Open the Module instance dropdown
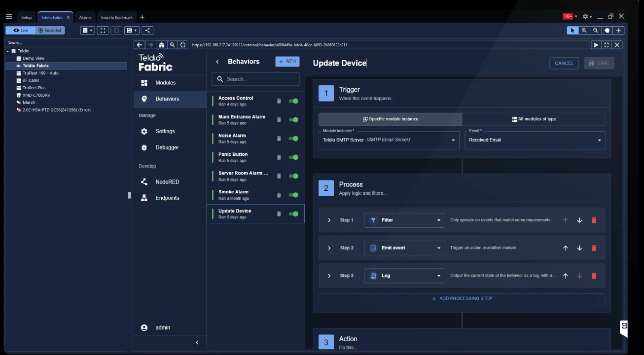The height and width of the screenshot is (355, 644). click(389, 140)
